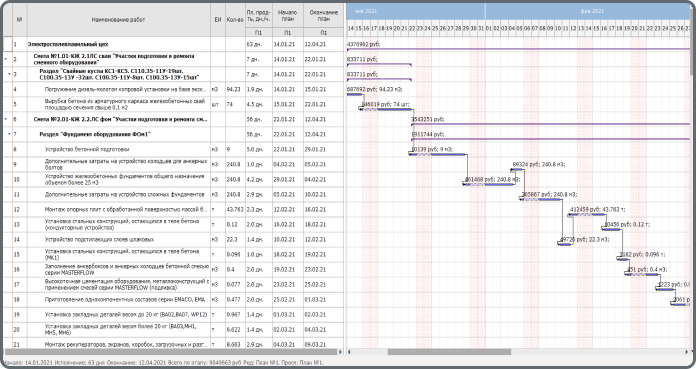
Task: Select the "Кол-во" column header
Action: click(x=235, y=20)
